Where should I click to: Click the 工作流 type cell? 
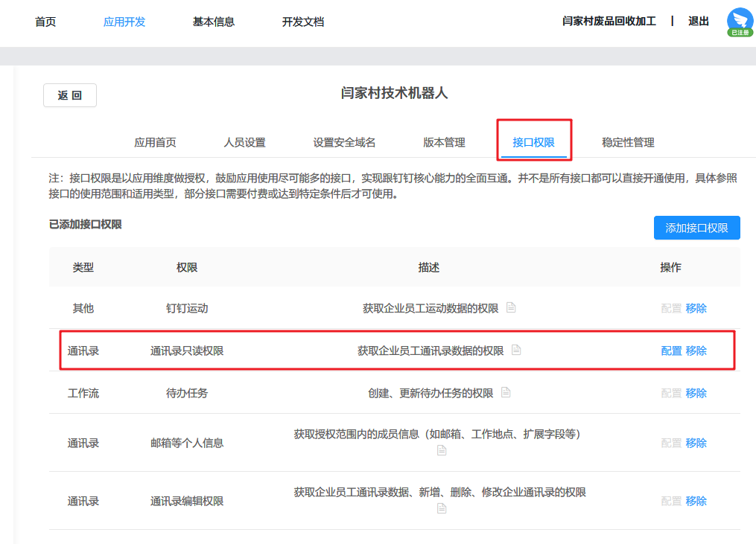83,393
